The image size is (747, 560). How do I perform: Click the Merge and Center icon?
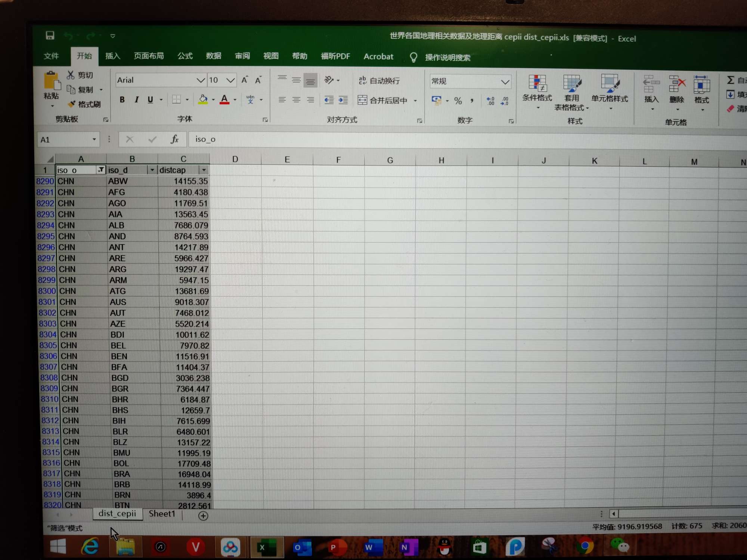(362, 100)
